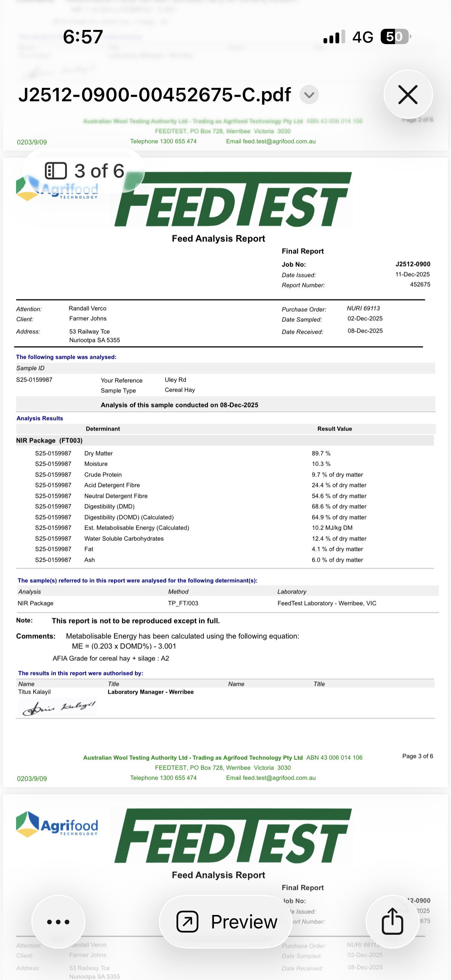The width and height of the screenshot is (451, 980).
Task: Close the PDF viewer with the X button
Action: tap(408, 94)
